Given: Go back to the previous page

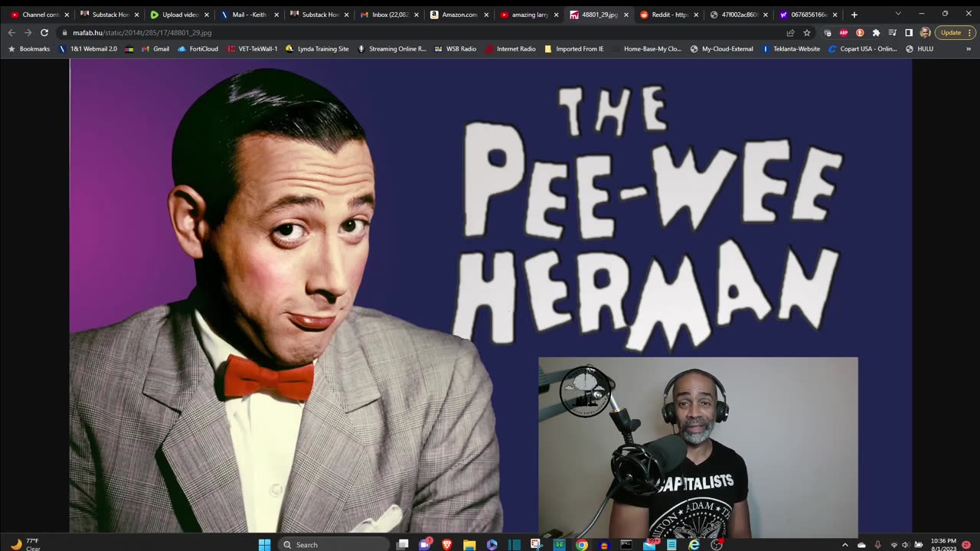Looking at the screenshot, I should (x=11, y=33).
